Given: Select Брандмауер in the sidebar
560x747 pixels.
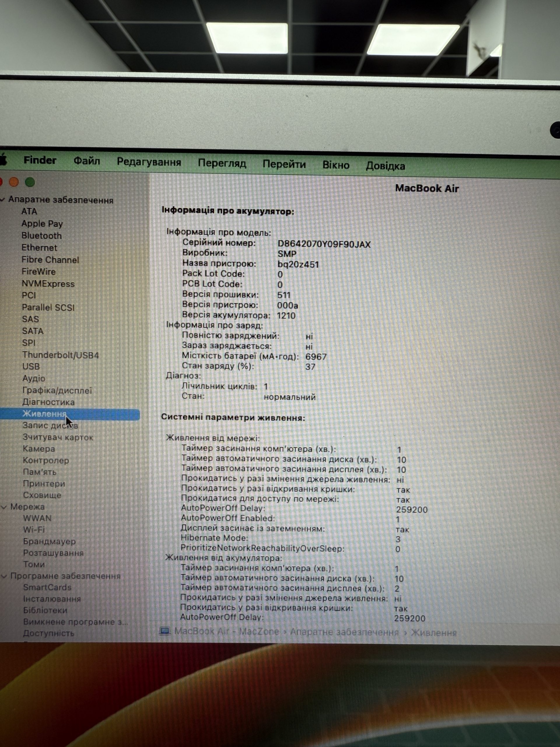Looking at the screenshot, I should [49, 541].
